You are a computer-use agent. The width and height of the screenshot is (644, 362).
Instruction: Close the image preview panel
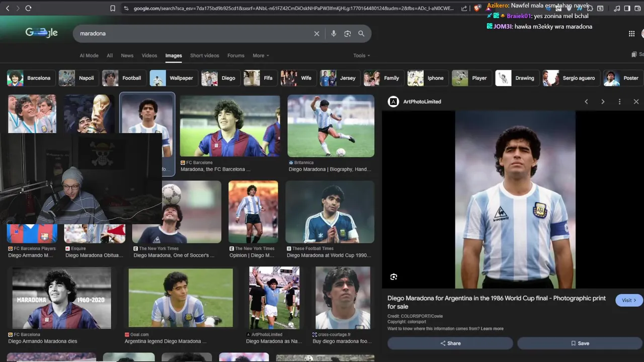tap(636, 102)
